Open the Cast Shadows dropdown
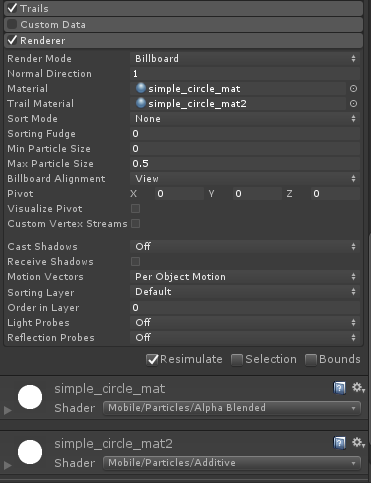 coord(245,247)
